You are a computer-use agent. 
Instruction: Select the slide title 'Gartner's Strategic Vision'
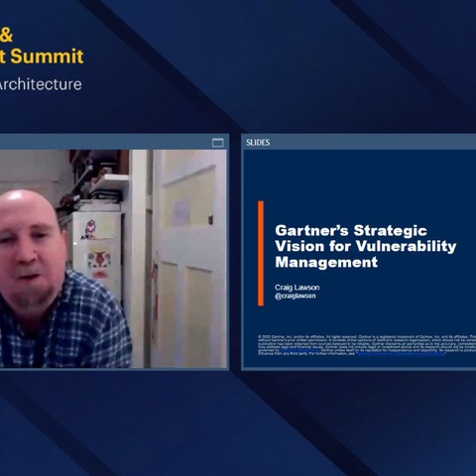366,246
